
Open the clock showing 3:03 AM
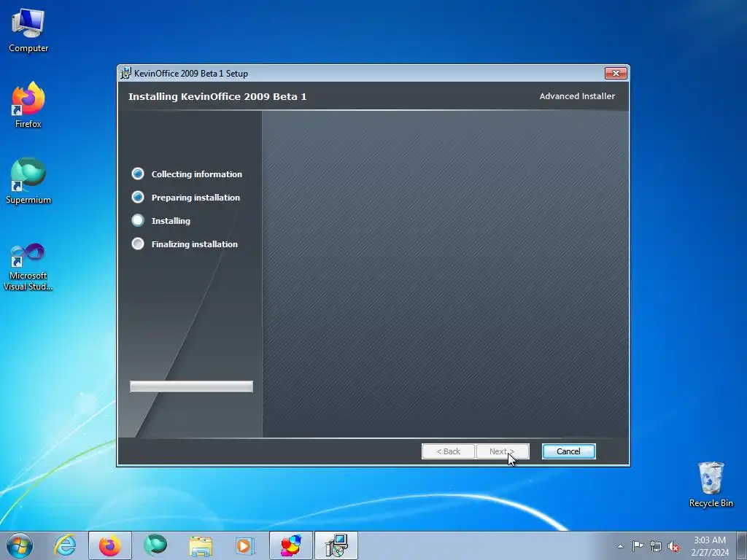click(710, 545)
